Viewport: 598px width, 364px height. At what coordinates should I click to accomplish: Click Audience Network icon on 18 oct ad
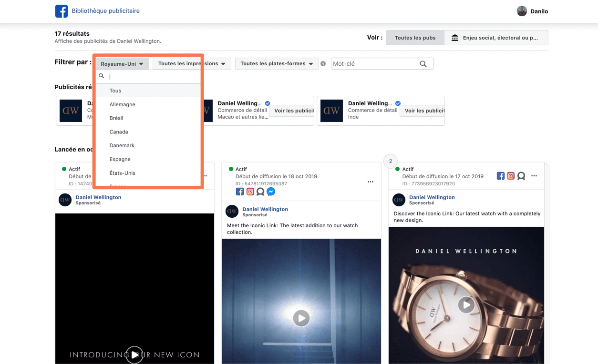click(x=260, y=192)
